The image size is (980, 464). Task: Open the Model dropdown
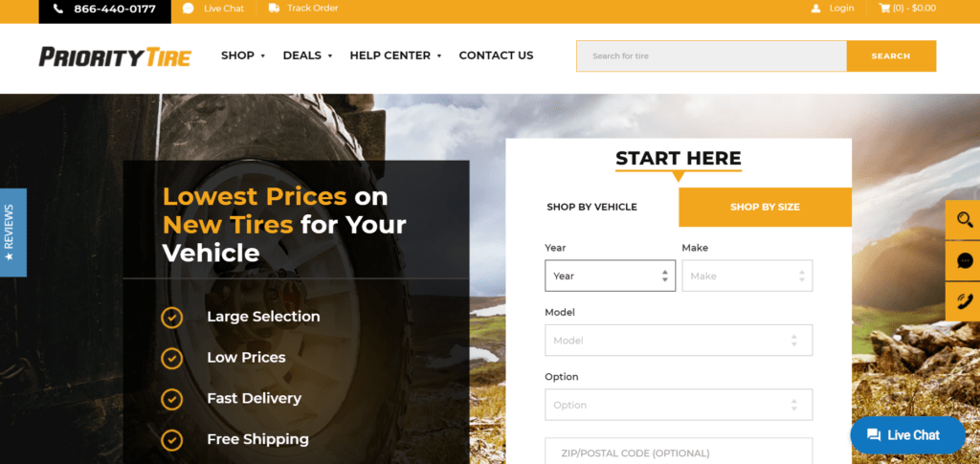pyautogui.click(x=679, y=341)
